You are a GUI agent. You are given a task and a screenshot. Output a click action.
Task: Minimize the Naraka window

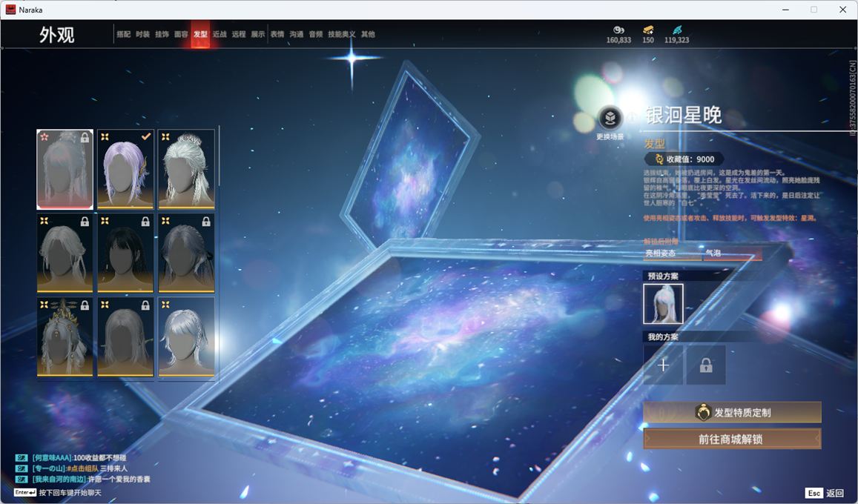pyautogui.click(x=786, y=10)
